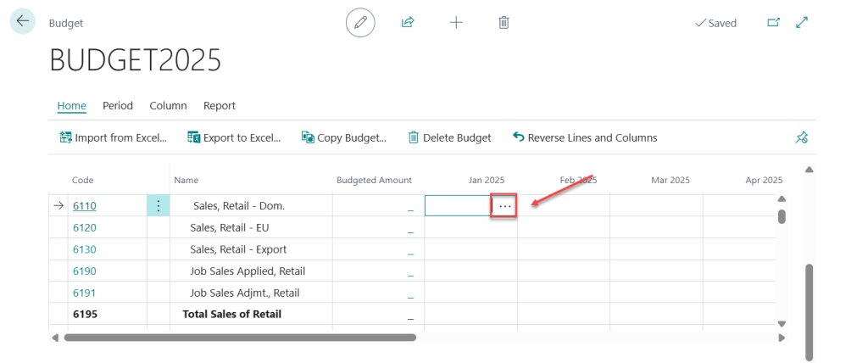Image resolution: width=868 pixels, height=363 pixels.
Task: Click the grid scrollbar down arrow
Action: coord(782,324)
